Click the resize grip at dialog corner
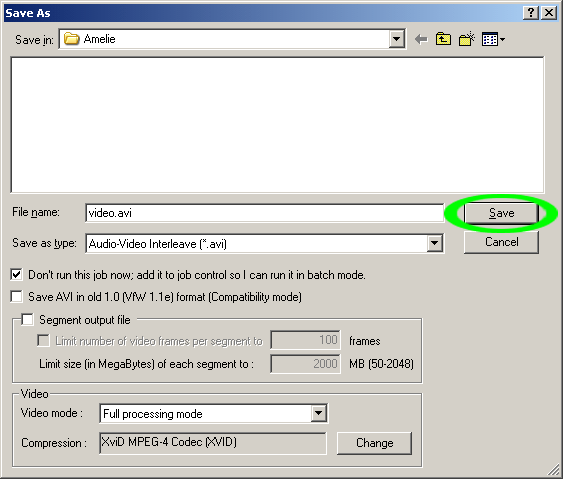563x479 pixels. pyautogui.click(x=554, y=470)
